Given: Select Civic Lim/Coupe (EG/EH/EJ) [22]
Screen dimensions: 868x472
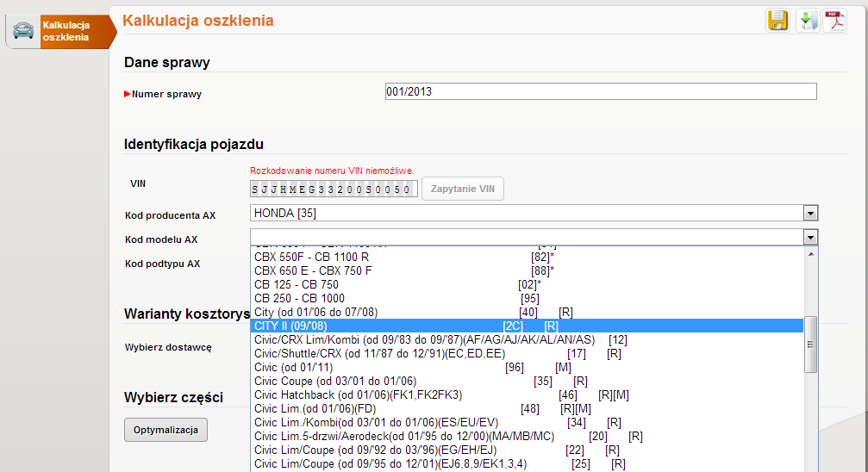Looking at the screenshot, I should coord(527,450).
